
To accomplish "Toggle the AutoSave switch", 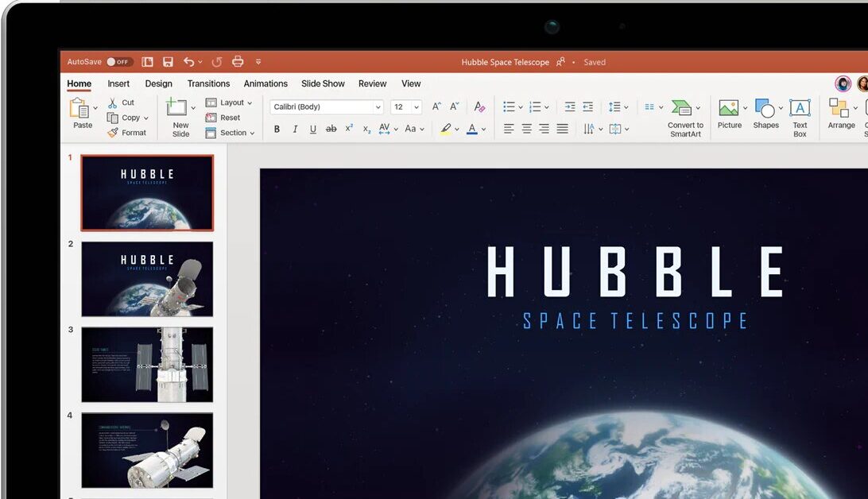I will click(118, 62).
